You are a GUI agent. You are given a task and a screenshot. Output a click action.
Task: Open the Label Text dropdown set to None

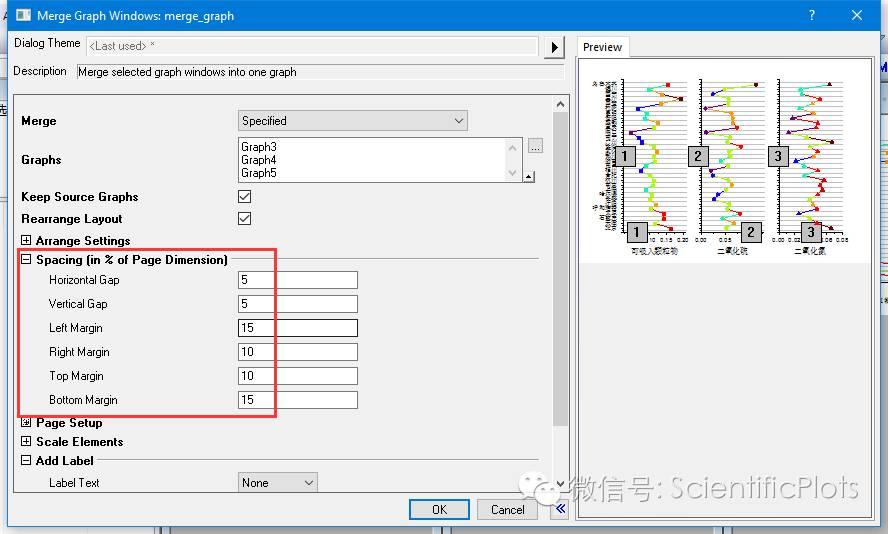tap(278, 482)
